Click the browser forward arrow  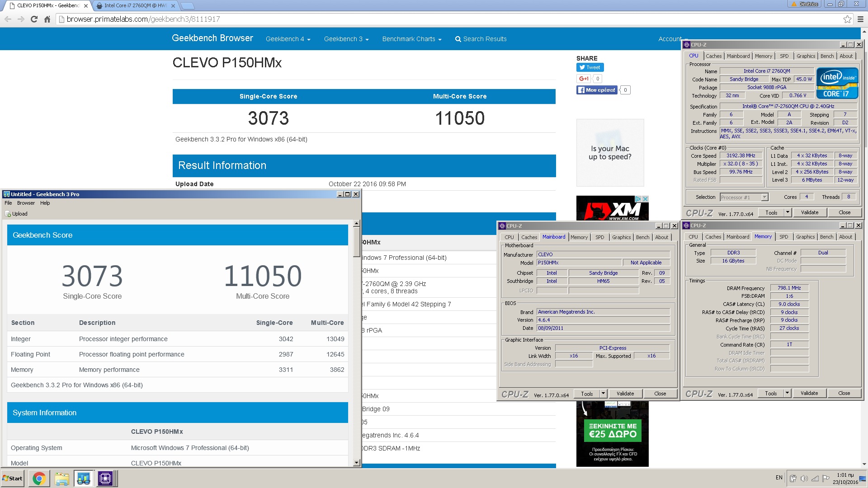[21, 19]
